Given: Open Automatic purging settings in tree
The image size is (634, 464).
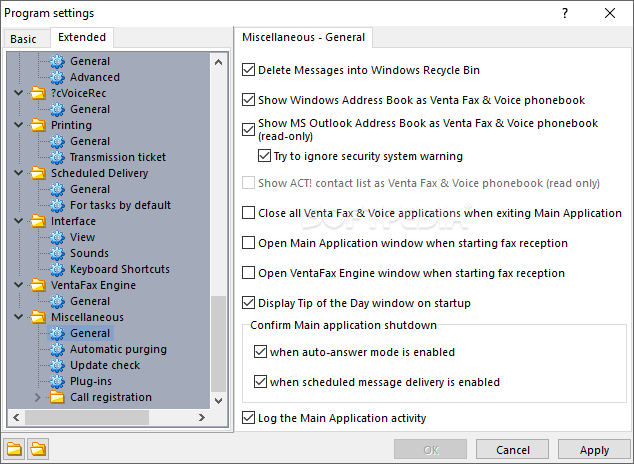Looking at the screenshot, I should click(118, 349).
